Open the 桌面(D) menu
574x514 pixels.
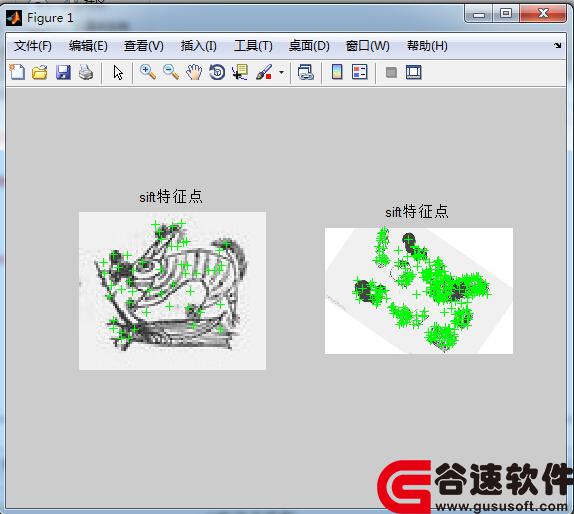coord(309,46)
